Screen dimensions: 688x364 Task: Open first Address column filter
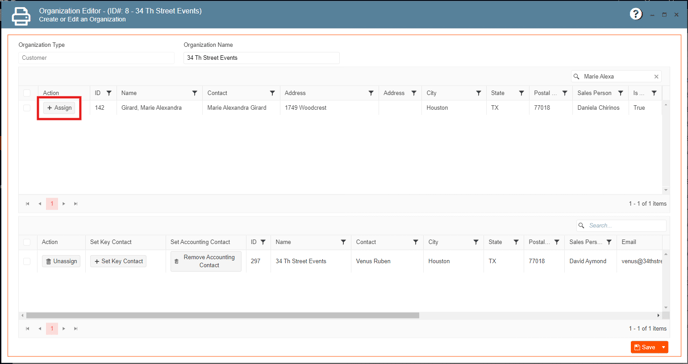[371, 93]
